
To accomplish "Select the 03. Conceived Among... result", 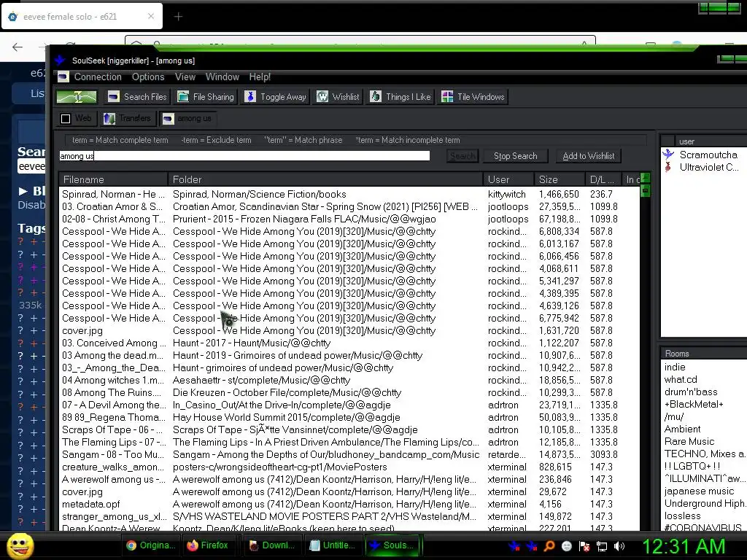I will point(349,343).
